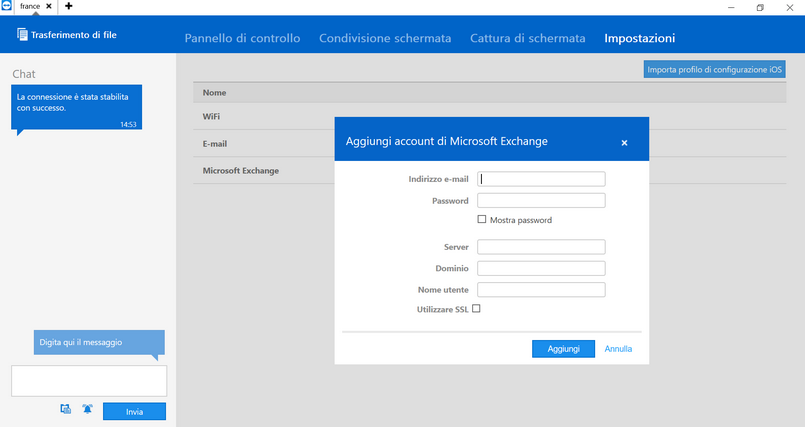Restore down the TeamViewer window
Screen dimensions: 805x427
(x=760, y=7)
